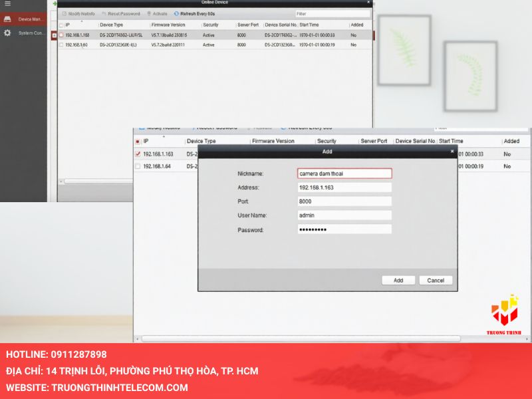Click the Add button in the dialog
532x399 pixels.
[x=398, y=280]
